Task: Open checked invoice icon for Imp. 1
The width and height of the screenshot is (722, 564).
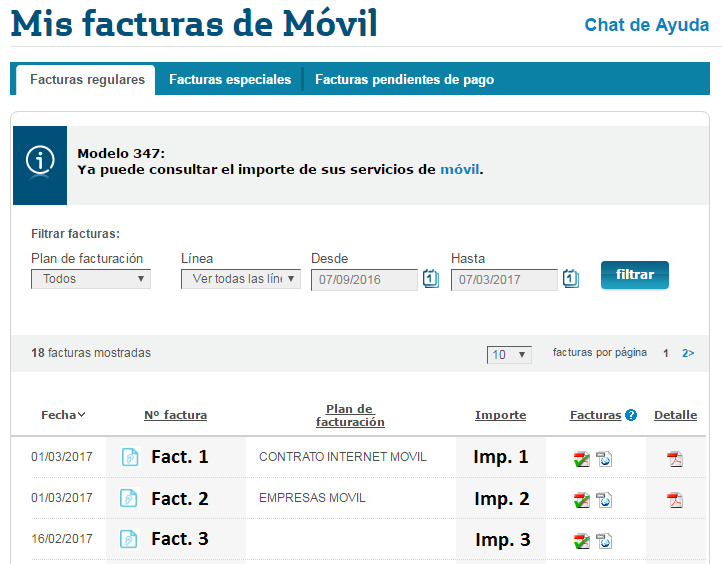Action: [x=582, y=459]
